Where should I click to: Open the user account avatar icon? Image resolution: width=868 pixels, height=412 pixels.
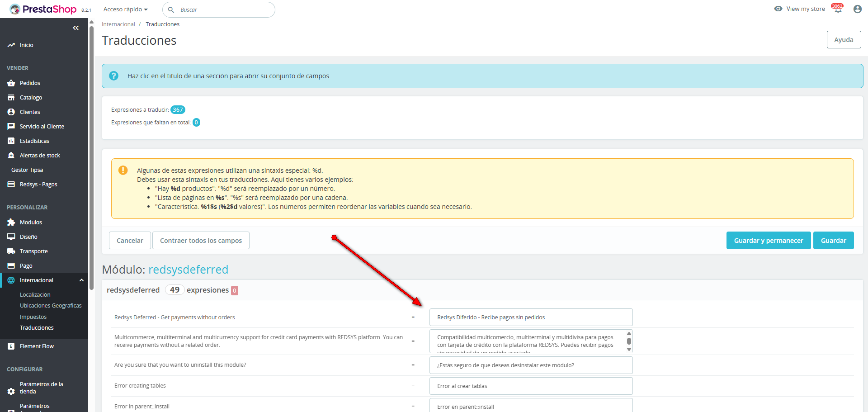[857, 9]
